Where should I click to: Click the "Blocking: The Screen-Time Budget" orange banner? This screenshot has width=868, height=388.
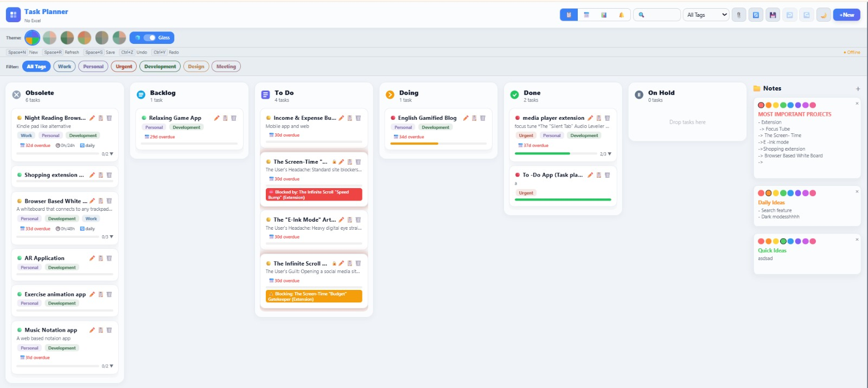pos(314,296)
